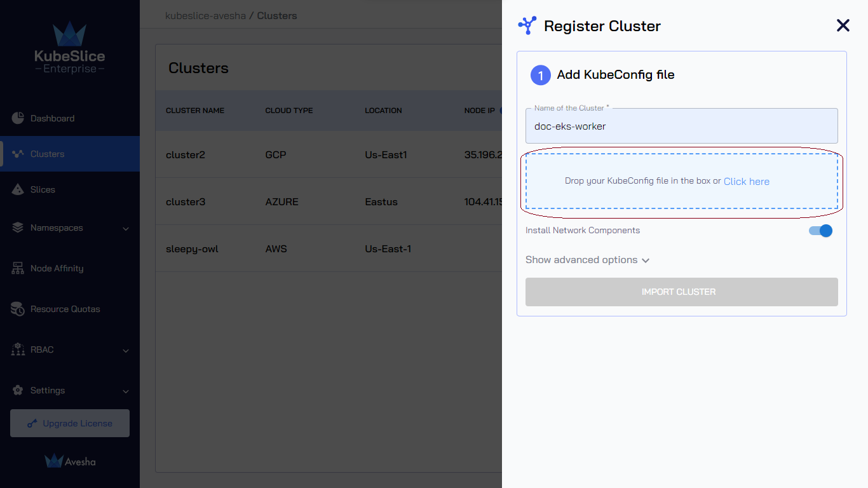868x488 pixels.
Task: Click the NODE IP column header
Action: [480, 111]
